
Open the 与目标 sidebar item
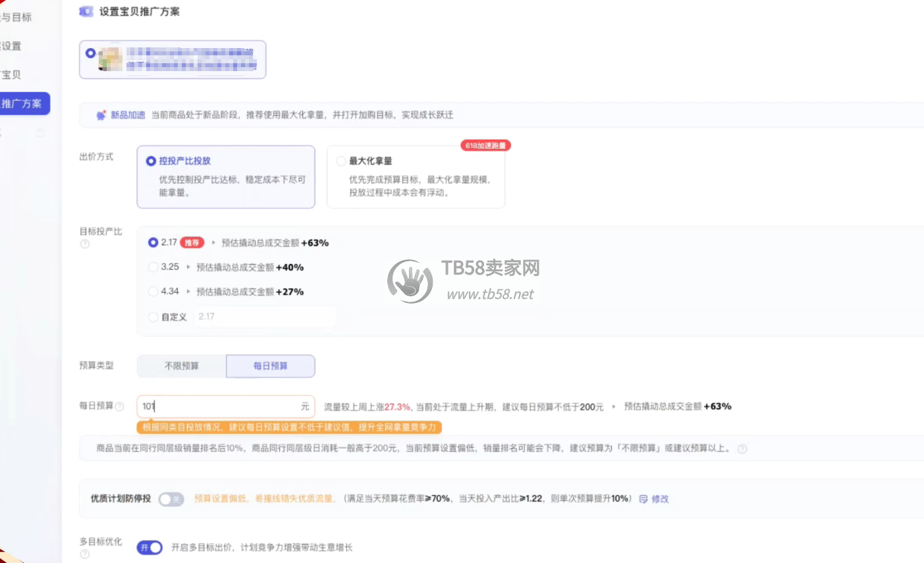point(16,17)
